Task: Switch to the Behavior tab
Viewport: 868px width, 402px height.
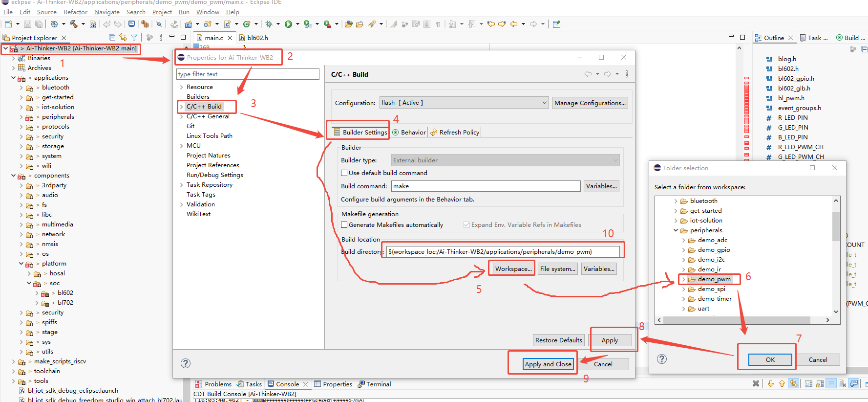Action: pyautogui.click(x=409, y=132)
